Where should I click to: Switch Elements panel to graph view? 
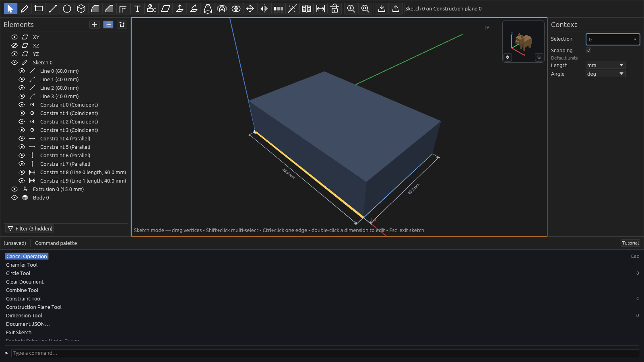(x=122, y=25)
